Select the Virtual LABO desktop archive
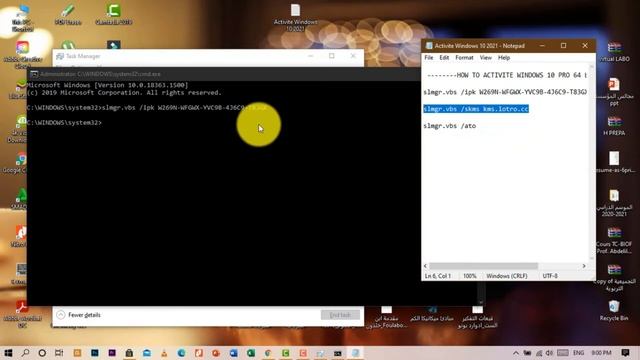Viewport: 640px width, 360px height. [614, 51]
